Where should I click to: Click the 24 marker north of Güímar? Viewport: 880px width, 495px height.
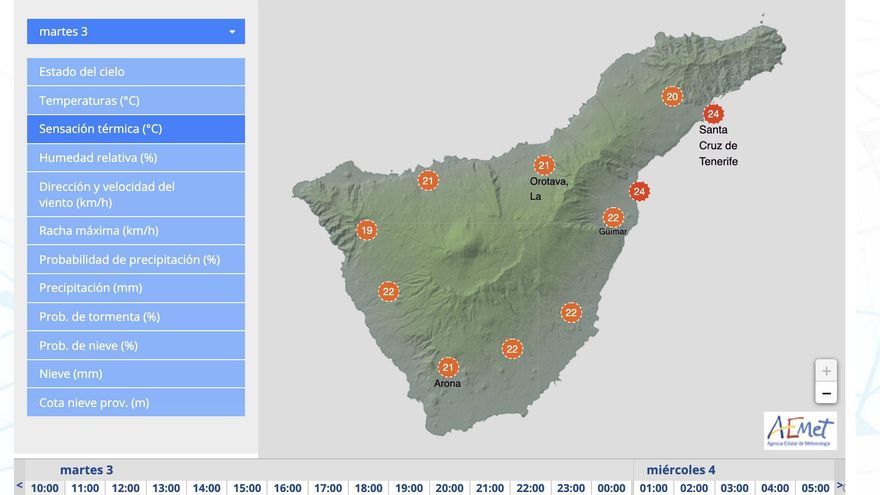click(x=639, y=192)
